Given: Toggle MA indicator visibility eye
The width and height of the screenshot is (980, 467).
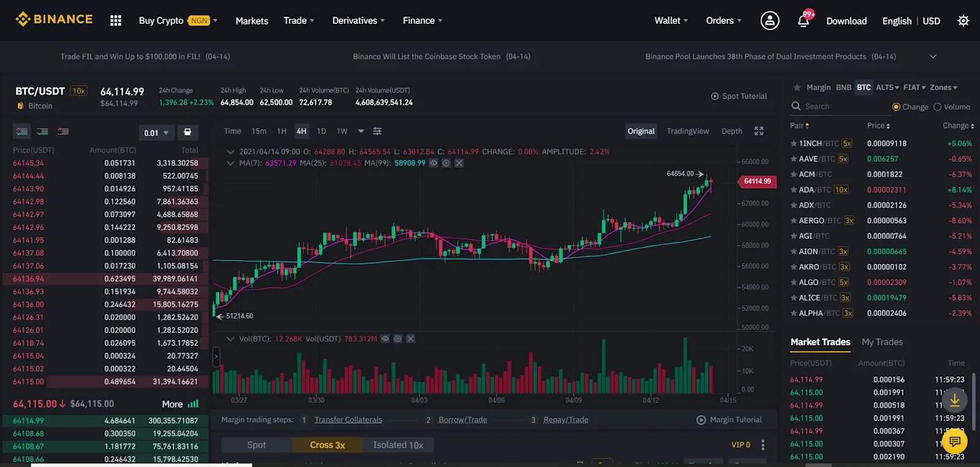Looking at the screenshot, I should [434, 163].
